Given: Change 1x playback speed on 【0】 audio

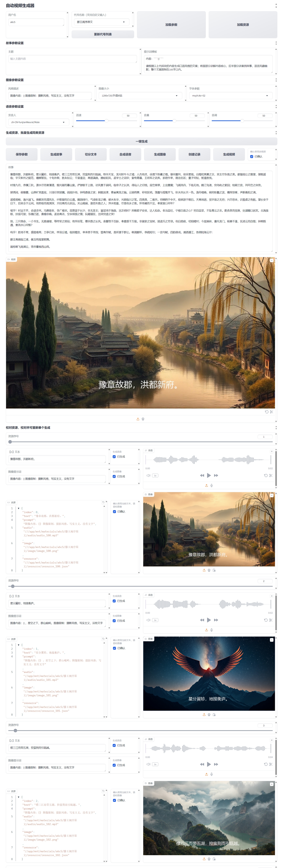Looking at the screenshot, I should [x=155, y=475].
